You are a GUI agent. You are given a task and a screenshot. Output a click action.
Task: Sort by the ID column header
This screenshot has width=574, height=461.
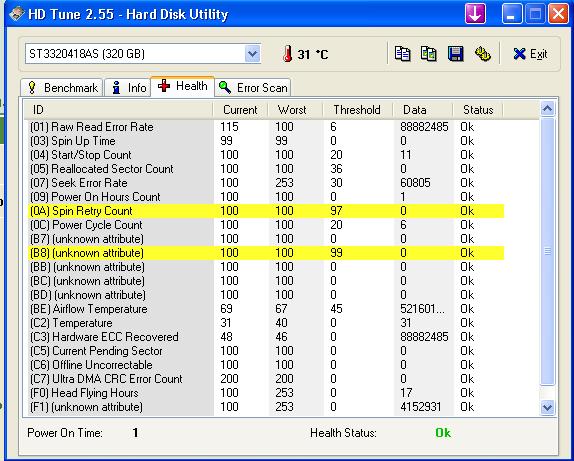point(118,110)
